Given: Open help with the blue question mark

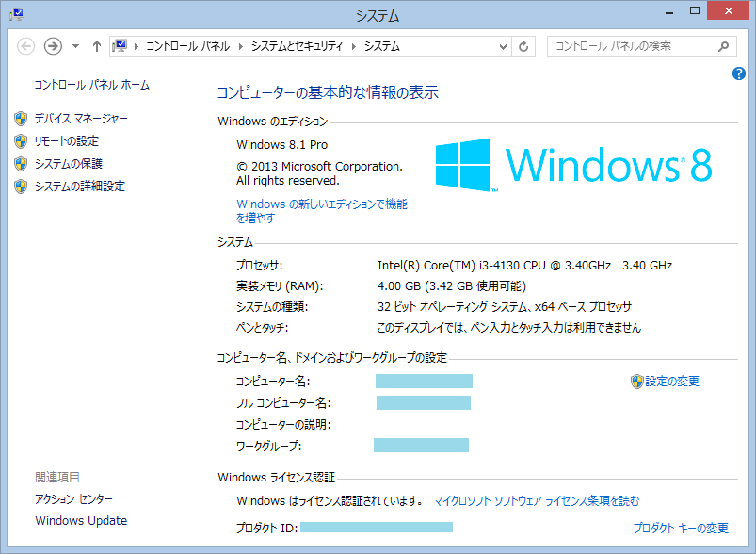Looking at the screenshot, I should 739,73.
